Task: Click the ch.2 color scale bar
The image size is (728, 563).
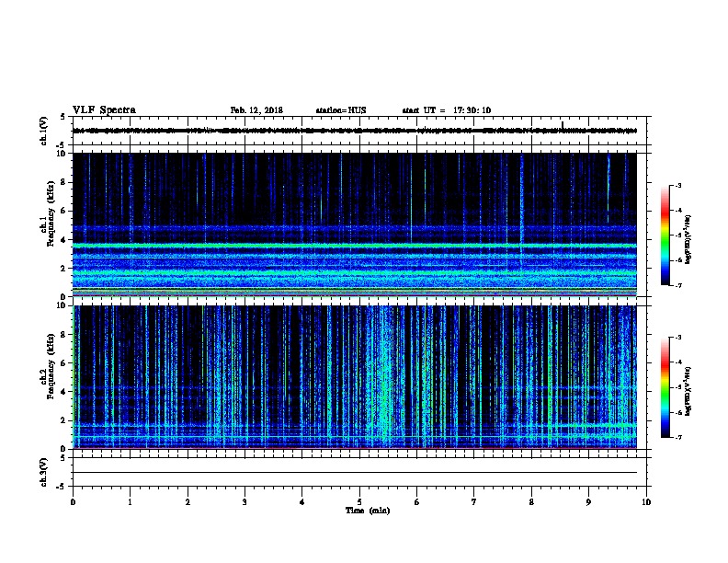Action: [665, 387]
